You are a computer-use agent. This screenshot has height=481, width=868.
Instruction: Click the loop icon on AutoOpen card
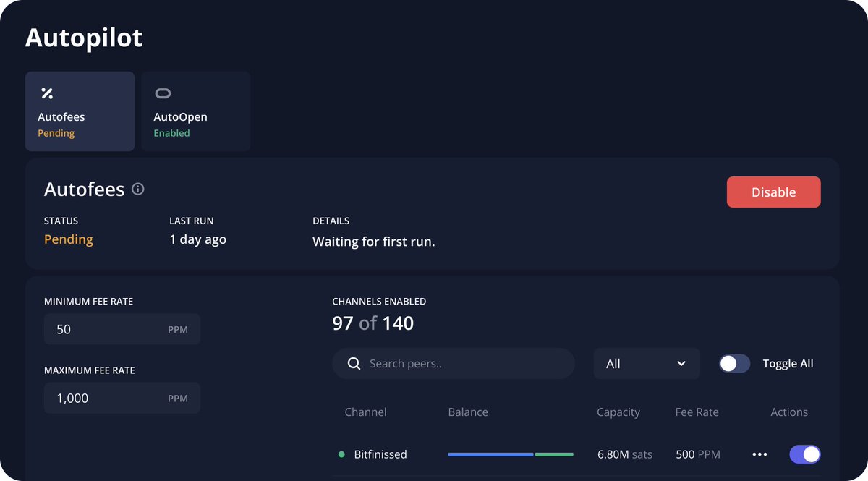pos(163,93)
